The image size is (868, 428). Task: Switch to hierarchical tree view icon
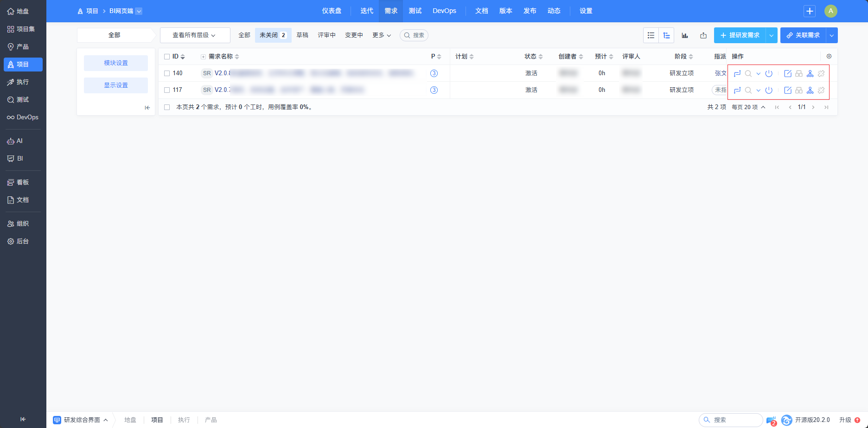(666, 35)
